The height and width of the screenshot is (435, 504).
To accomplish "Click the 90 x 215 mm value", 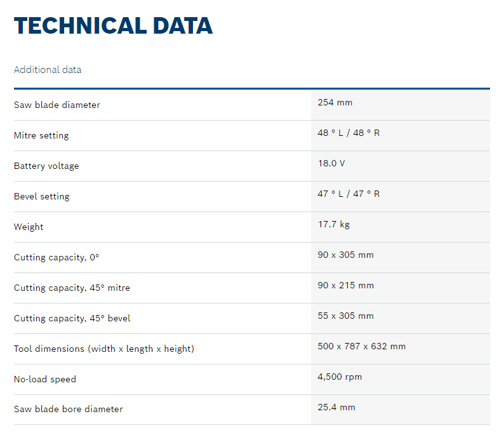I will point(346,285).
